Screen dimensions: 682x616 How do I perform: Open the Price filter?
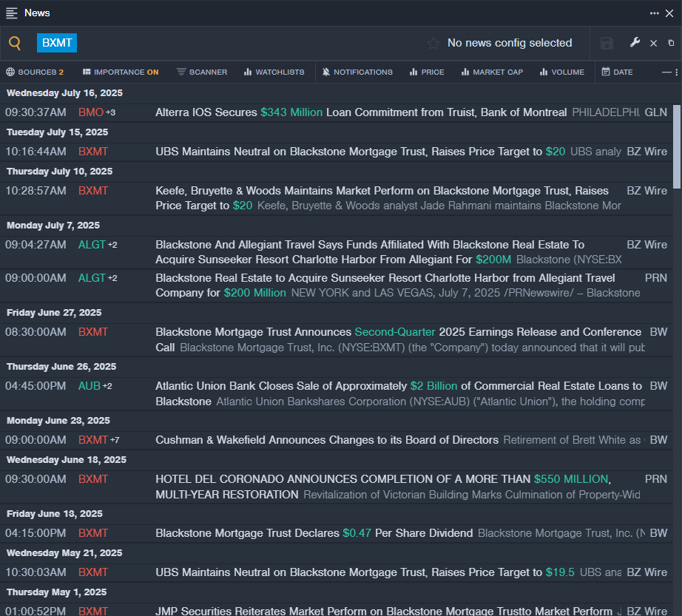(427, 72)
